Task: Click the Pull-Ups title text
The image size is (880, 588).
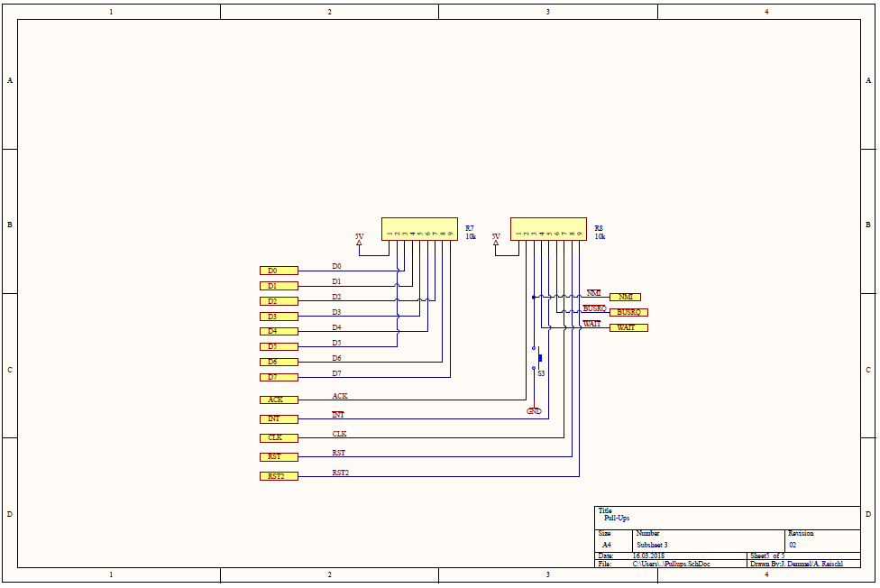Action: coord(617,518)
